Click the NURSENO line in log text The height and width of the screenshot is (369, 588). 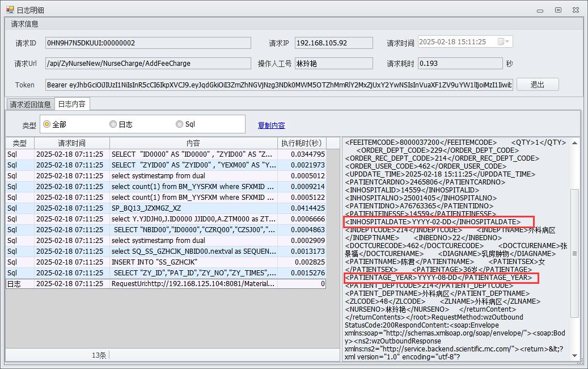pos(397,309)
